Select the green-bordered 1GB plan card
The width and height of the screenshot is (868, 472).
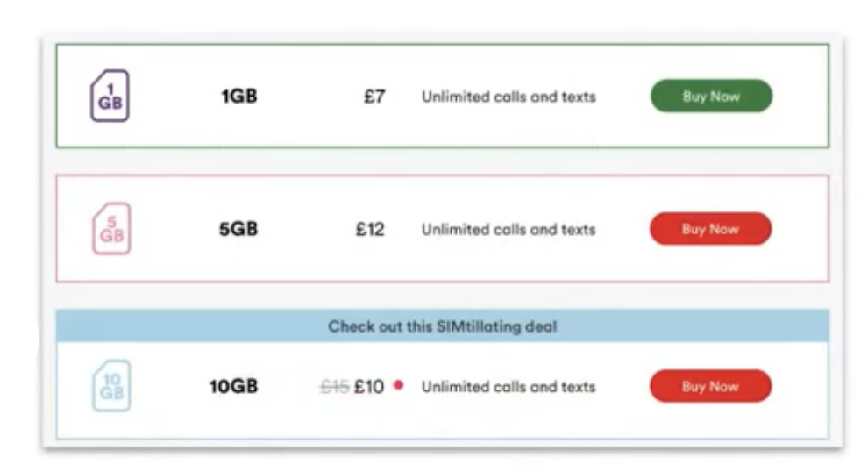click(442, 96)
